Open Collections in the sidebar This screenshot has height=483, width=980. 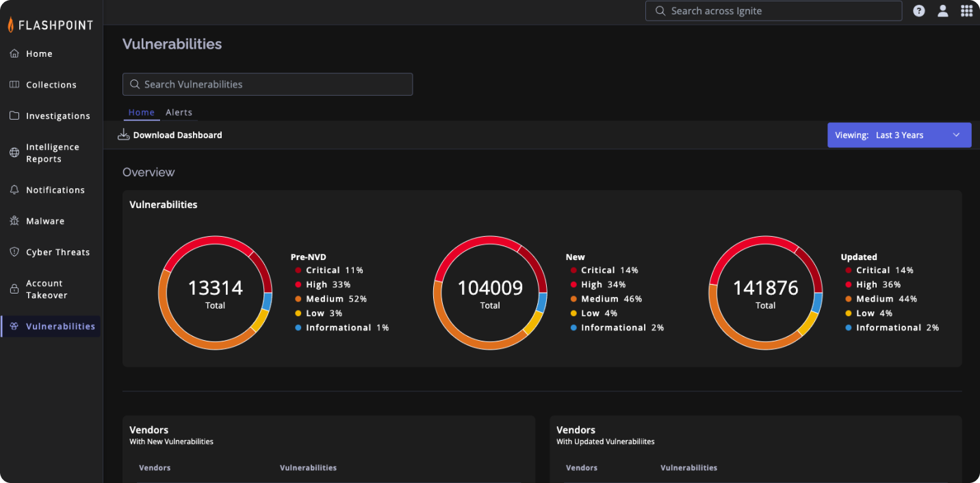pyautogui.click(x=51, y=85)
